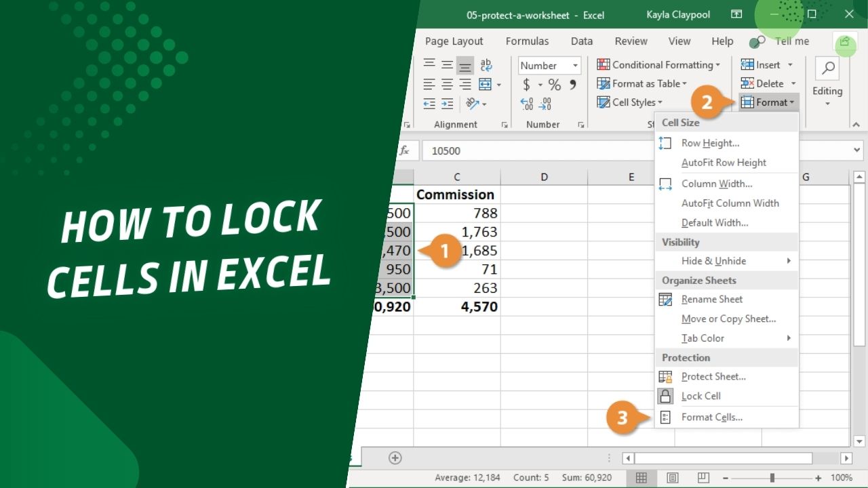Toggle Middle Align for the selection
The height and width of the screenshot is (488, 868).
(x=448, y=64)
